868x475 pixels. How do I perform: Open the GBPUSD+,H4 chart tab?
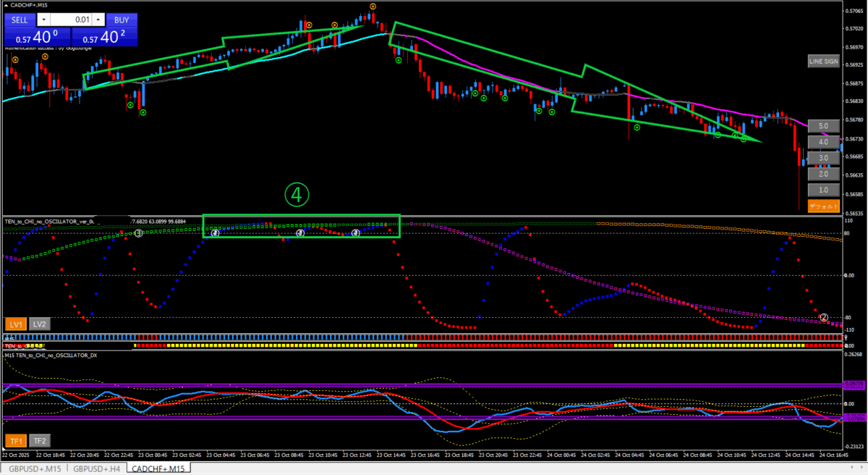pyautogui.click(x=98, y=468)
